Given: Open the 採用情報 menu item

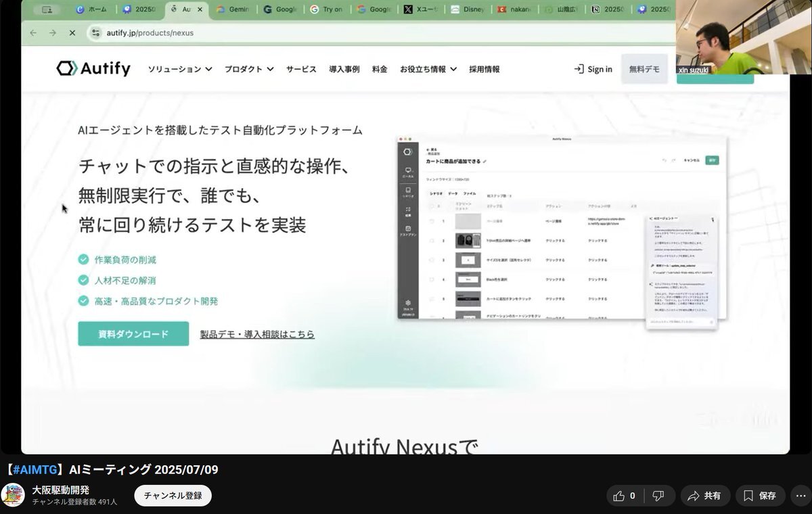Looking at the screenshot, I should pos(484,69).
